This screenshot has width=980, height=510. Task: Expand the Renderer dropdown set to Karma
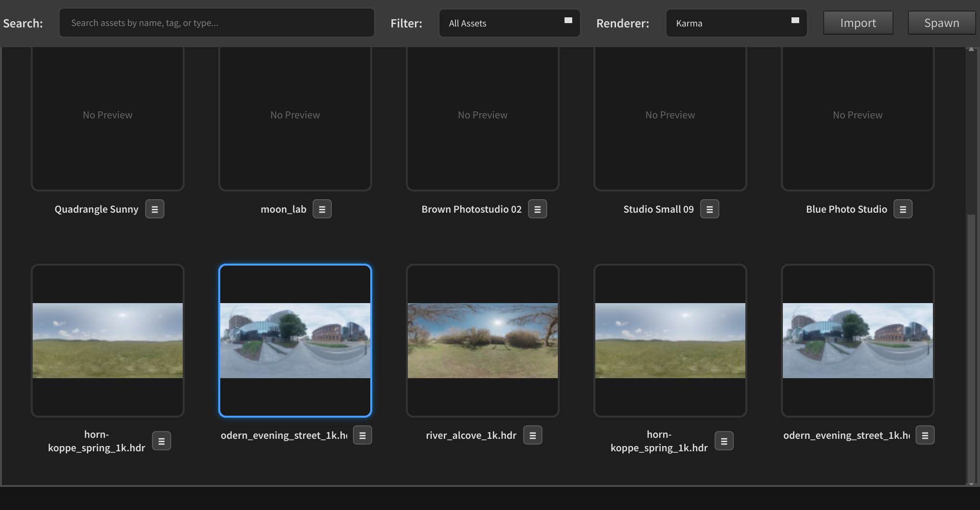(736, 23)
